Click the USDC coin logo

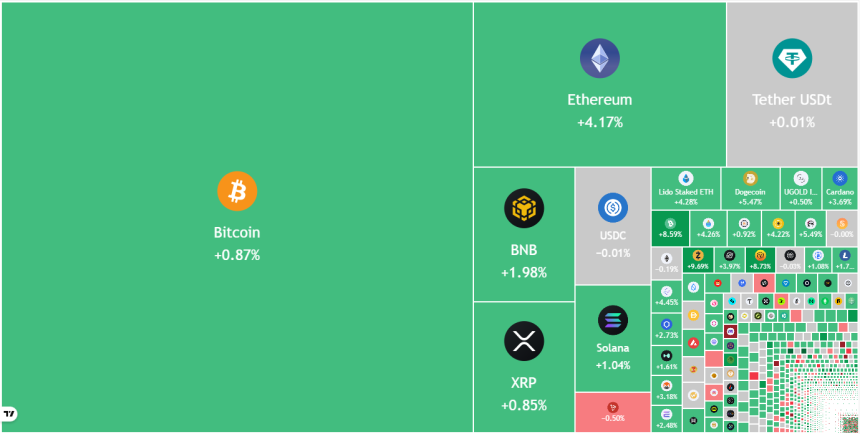(612, 207)
